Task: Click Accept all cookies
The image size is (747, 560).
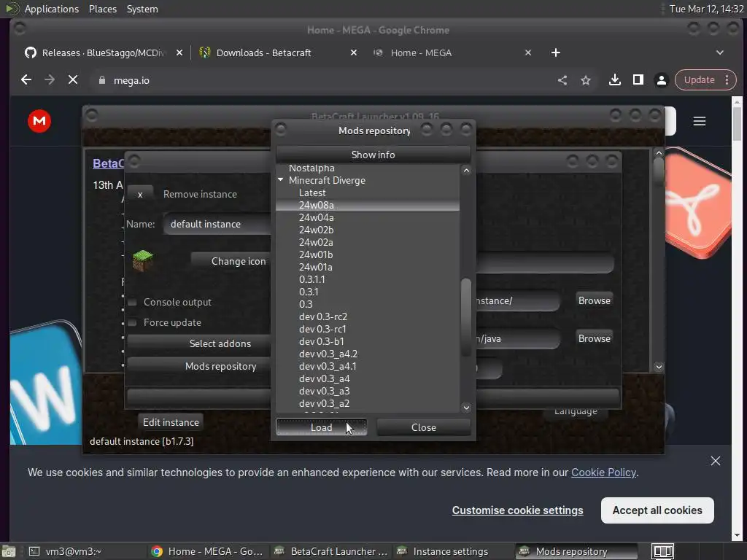Action: coord(657,510)
